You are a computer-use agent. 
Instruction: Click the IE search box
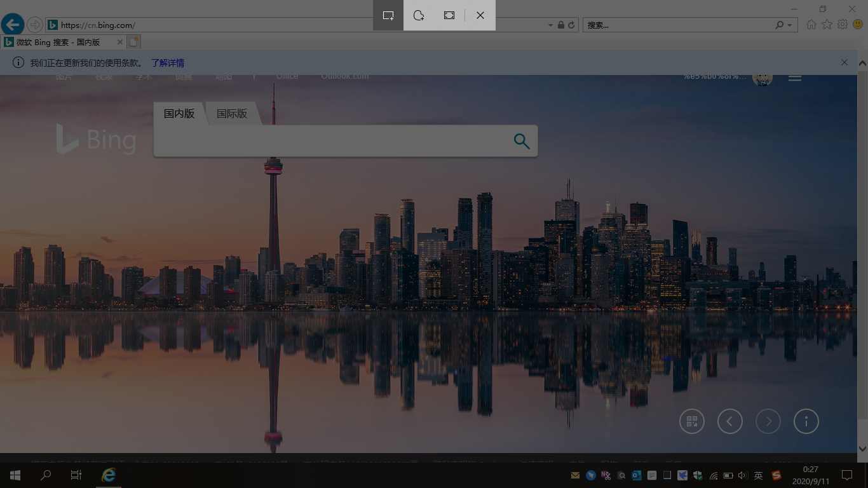678,25
